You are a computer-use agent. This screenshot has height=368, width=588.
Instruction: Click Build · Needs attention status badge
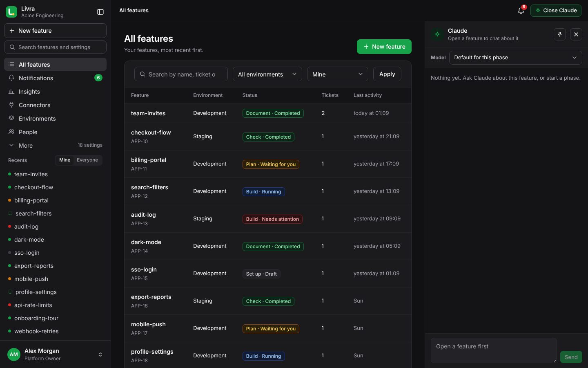(x=272, y=219)
